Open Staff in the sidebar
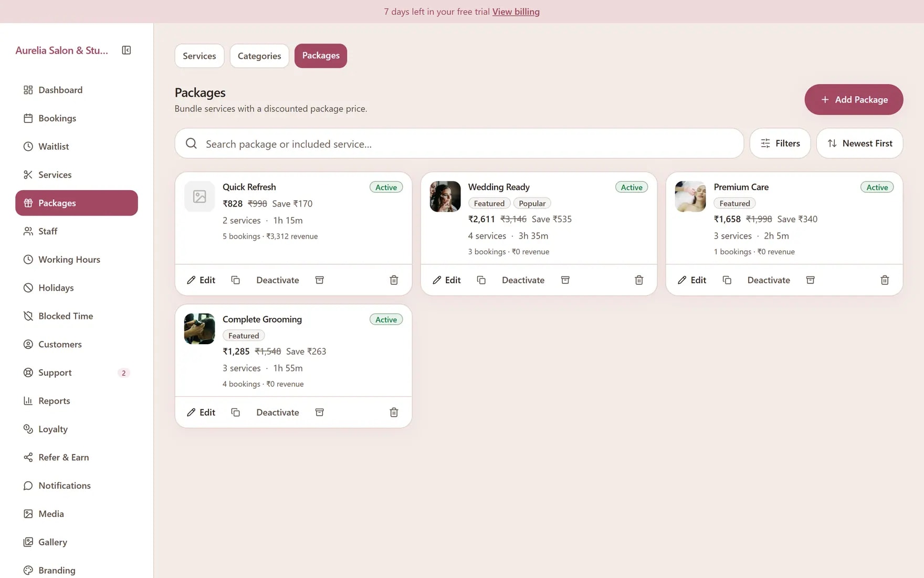 coord(77,231)
